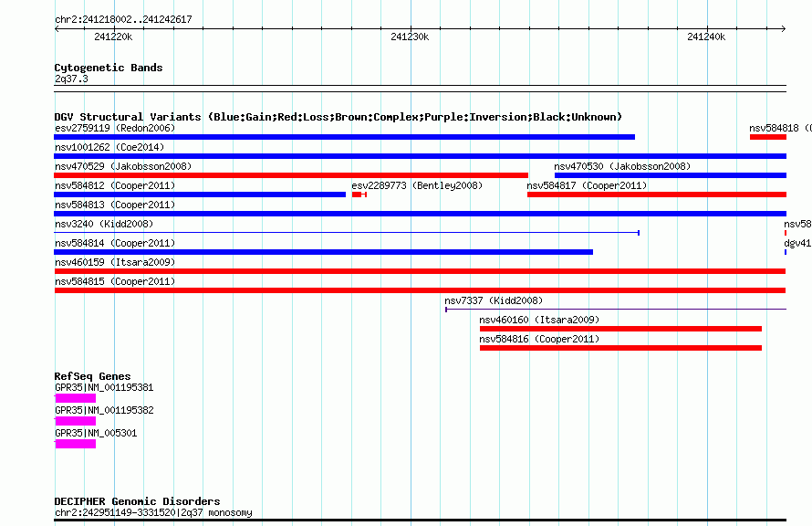Click the esv2759119 (Redon2006) blue gain bar
This screenshot has height=526, width=812.
pyautogui.click(x=344, y=137)
